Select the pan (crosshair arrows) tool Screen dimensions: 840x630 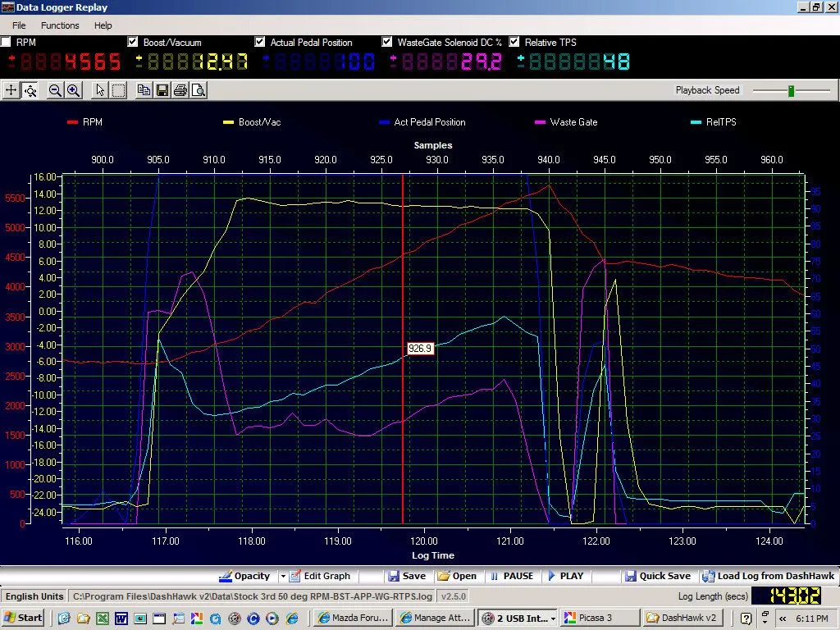click(11, 90)
